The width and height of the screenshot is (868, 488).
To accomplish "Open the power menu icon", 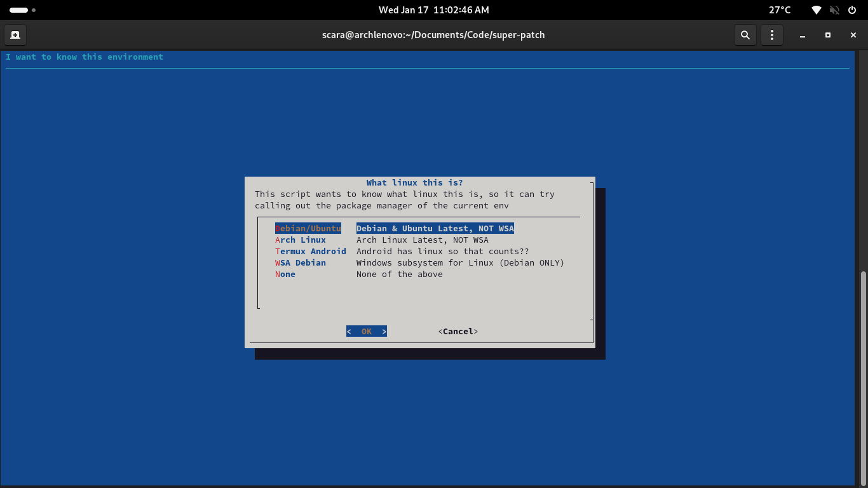I will pyautogui.click(x=852, y=10).
